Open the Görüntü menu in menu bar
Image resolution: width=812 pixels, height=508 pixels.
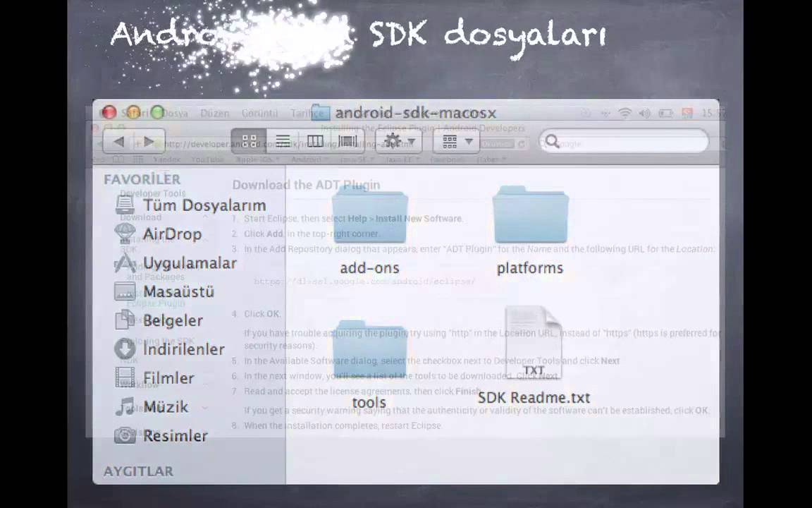coord(259,113)
